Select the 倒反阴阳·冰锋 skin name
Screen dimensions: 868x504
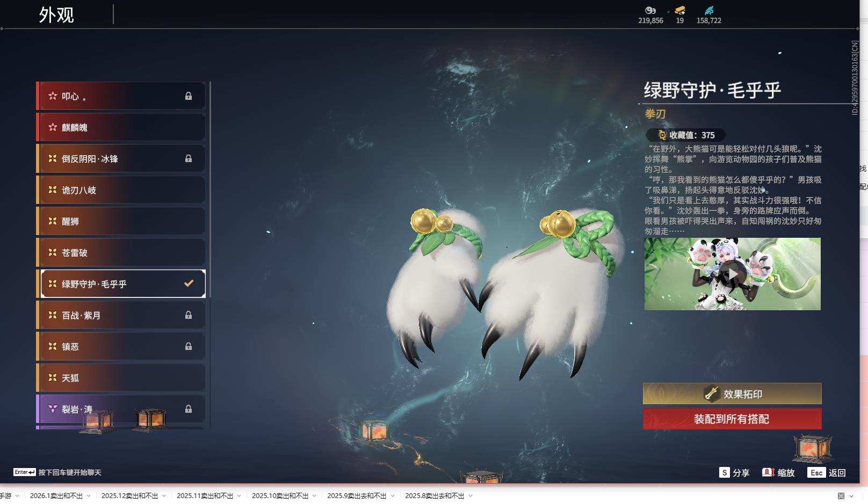point(90,158)
